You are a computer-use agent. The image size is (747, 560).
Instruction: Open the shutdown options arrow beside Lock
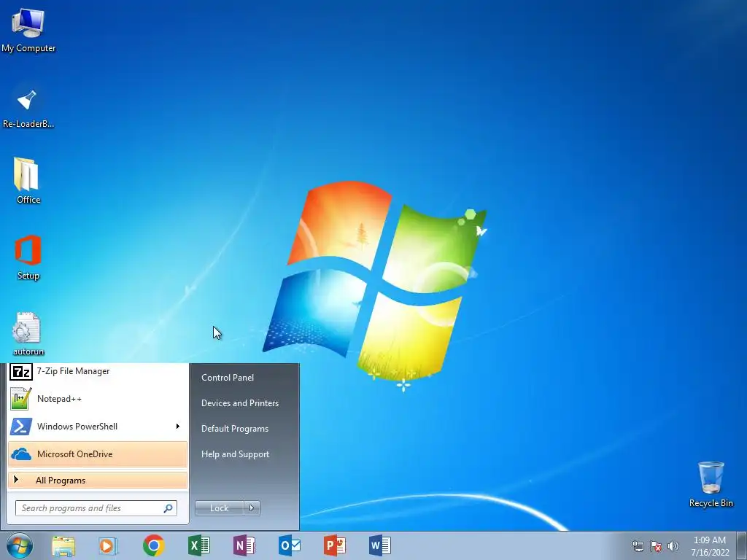coord(252,508)
